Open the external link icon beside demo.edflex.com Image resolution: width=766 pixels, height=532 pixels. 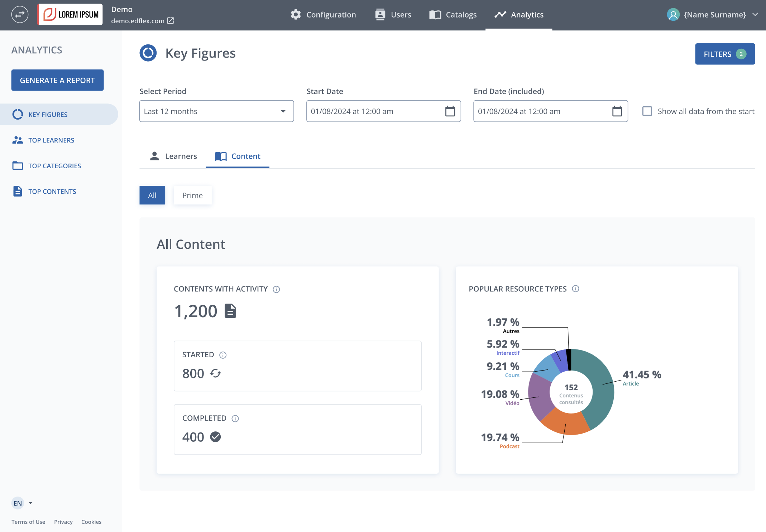(171, 21)
